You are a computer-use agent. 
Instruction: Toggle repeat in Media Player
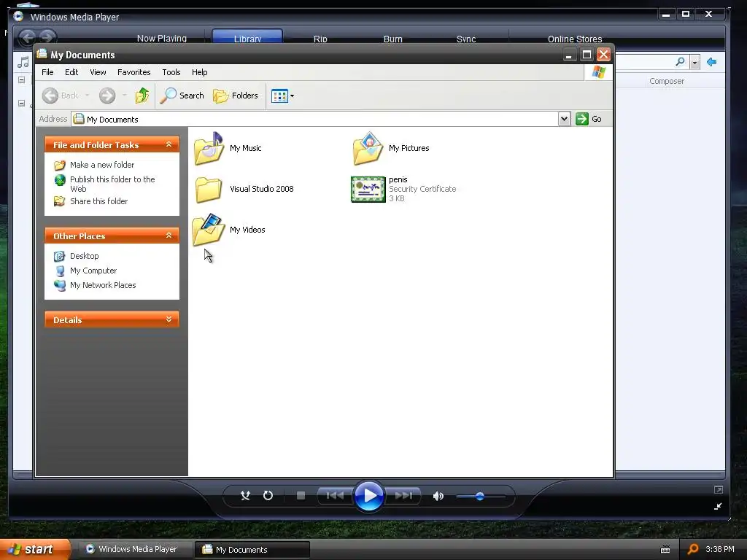tap(268, 496)
